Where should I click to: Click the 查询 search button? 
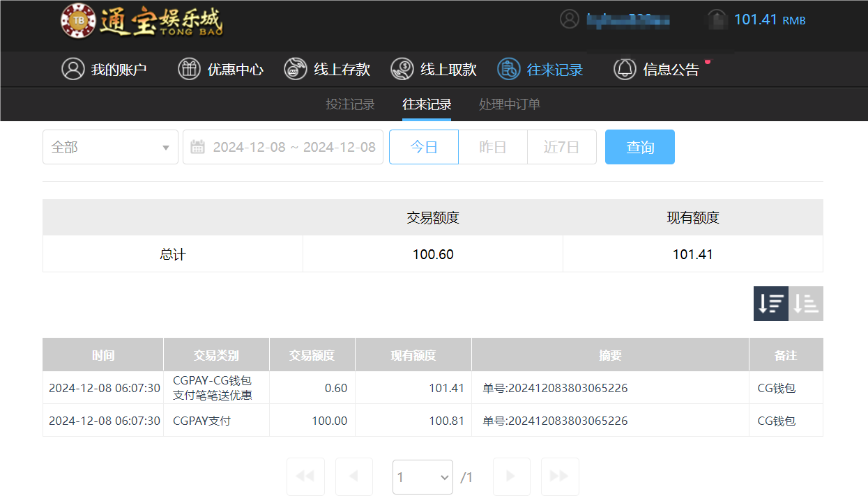click(x=639, y=147)
